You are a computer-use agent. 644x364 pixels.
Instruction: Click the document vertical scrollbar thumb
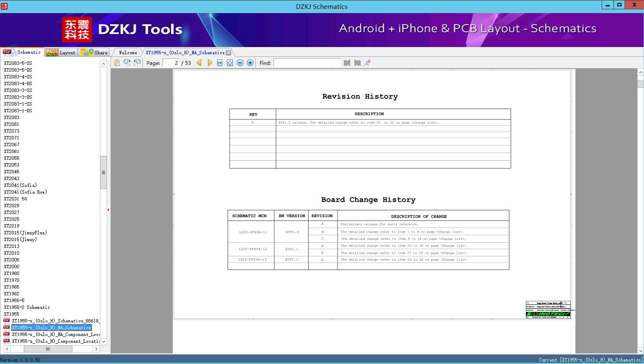(641, 84)
